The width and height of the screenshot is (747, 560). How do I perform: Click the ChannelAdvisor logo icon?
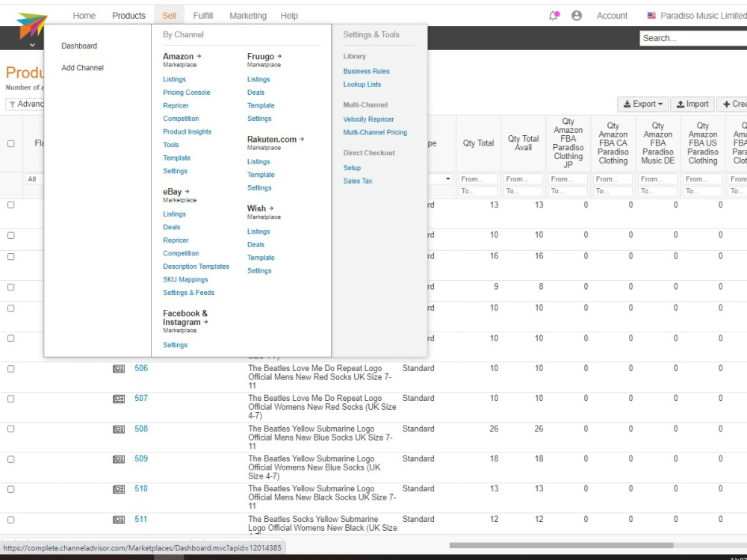point(32,25)
